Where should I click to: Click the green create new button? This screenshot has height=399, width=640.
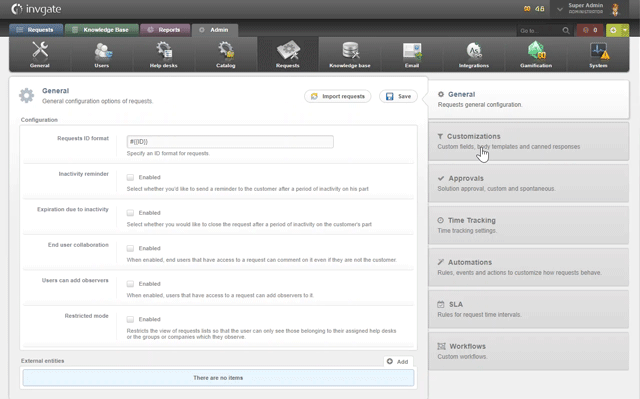[x=613, y=30]
